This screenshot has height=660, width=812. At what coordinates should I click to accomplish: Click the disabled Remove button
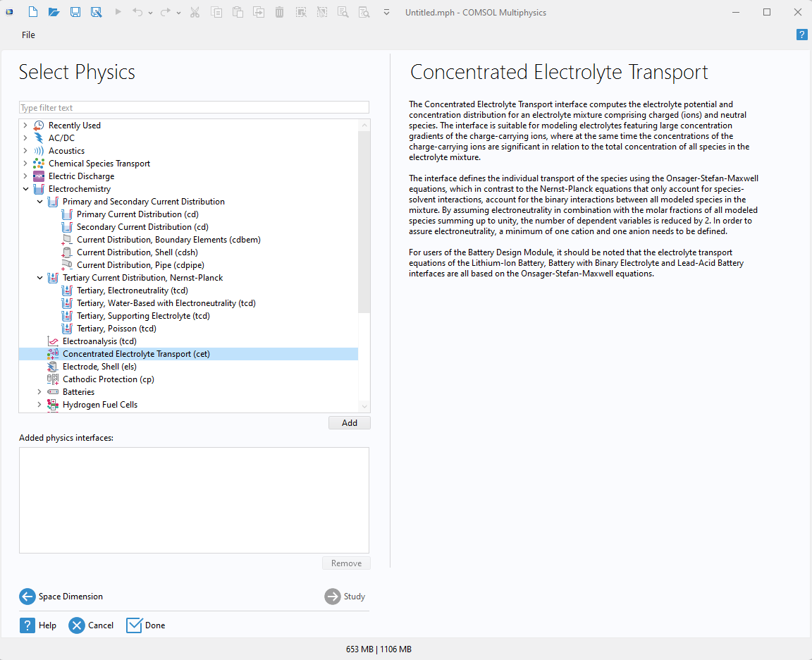pyautogui.click(x=347, y=563)
